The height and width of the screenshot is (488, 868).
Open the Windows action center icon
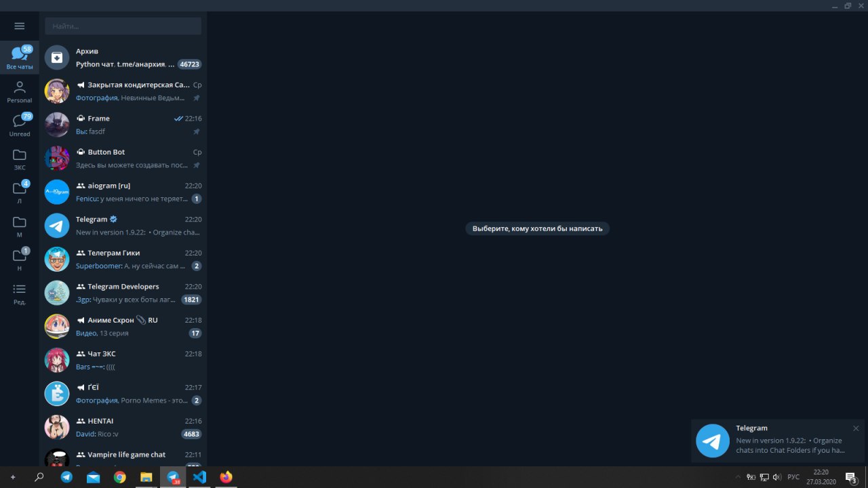[851, 477]
